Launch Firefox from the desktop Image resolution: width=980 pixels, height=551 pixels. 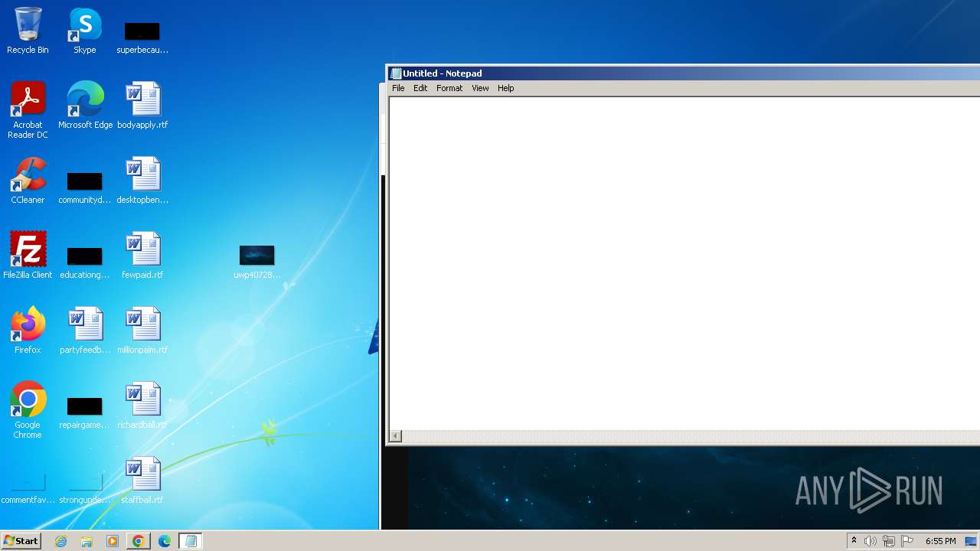(x=28, y=331)
